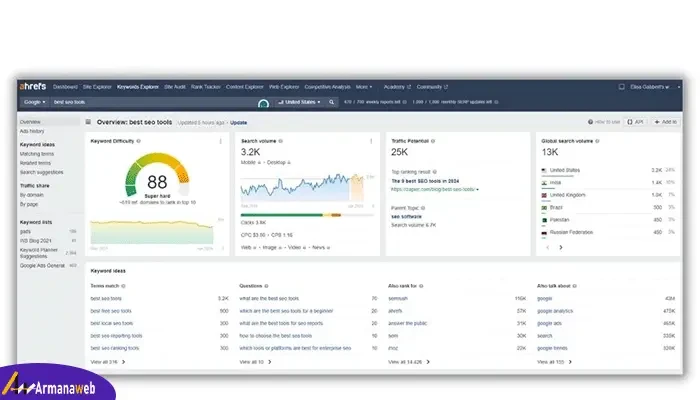700x400 pixels.
Task: Focus the keyword input with 'best seo tools'
Action: (152, 102)
